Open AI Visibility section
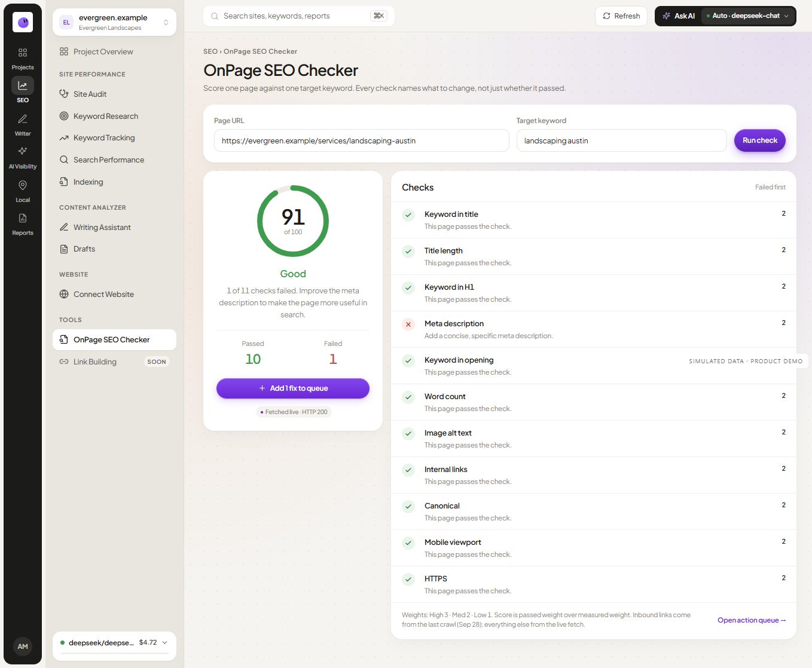 [23, 157]
